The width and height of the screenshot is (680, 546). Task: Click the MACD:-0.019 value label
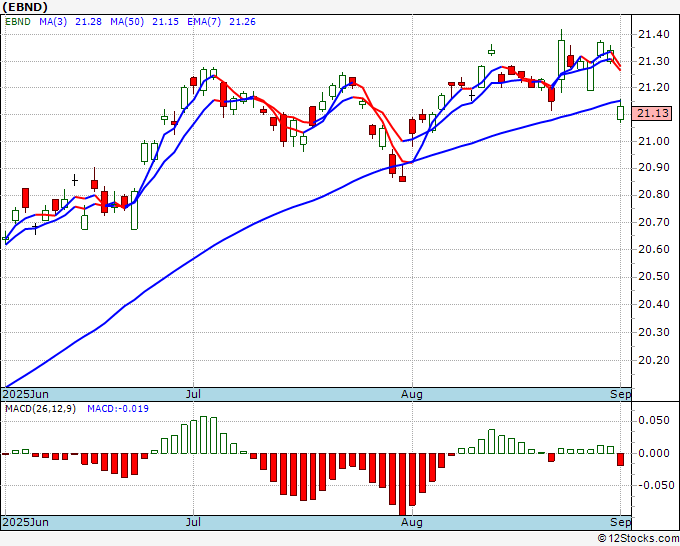[x=118, y=409]
